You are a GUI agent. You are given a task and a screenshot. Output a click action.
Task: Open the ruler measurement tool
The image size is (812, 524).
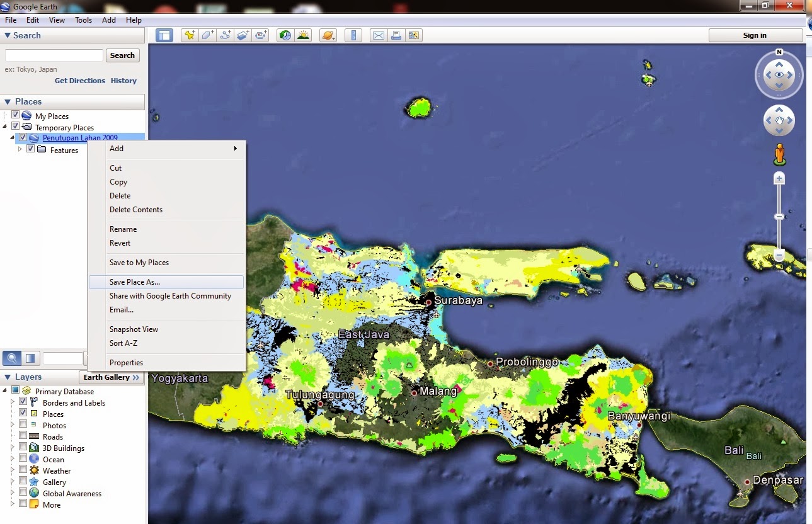coord(353,35)
